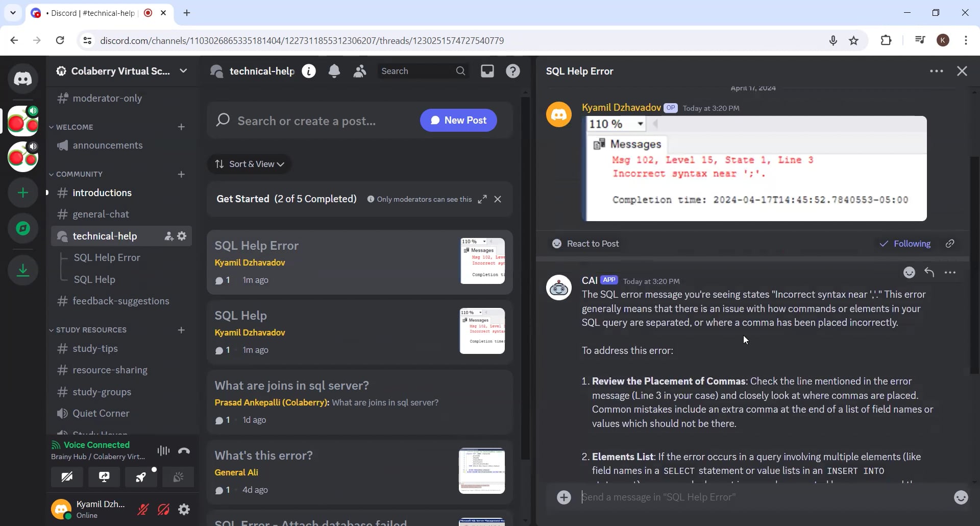Image resolution: width=980 pixels, height=526 pixels.
Task: Open Explore Discoverable Servers compass icon
Action: 23,228
